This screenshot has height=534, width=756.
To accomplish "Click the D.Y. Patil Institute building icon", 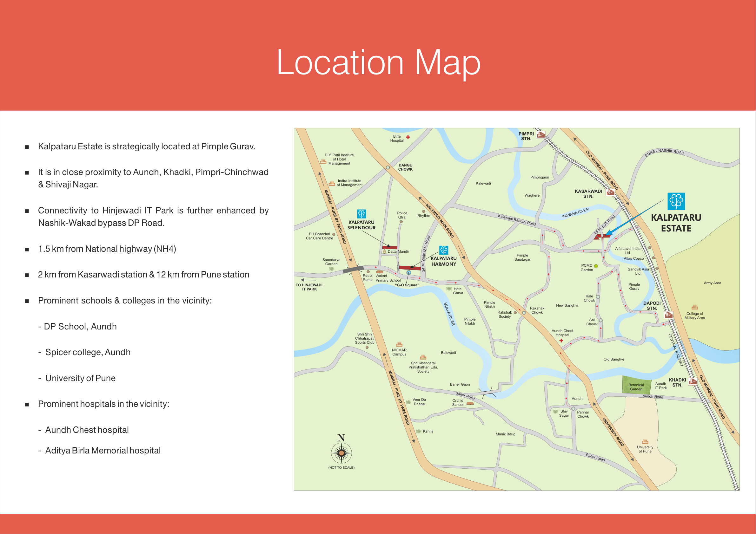I will click(x=323, y=161).
